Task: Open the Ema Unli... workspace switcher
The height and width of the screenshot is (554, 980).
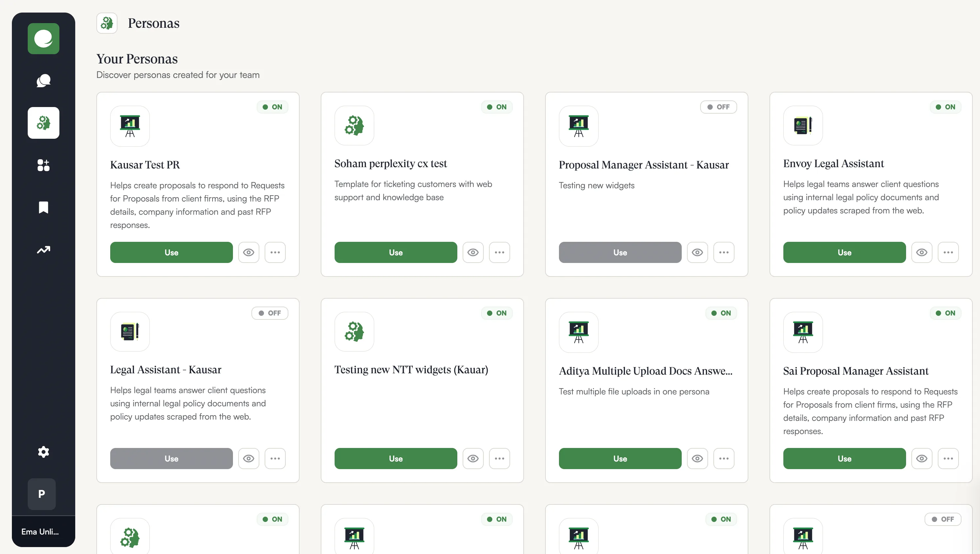Action: [40, 532]
